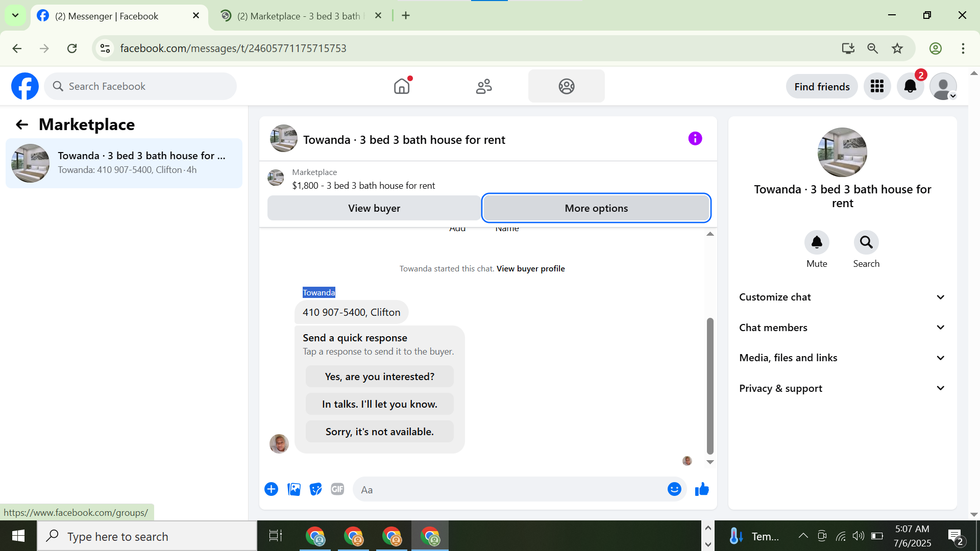Click the chat scrollbar thumb

click(x=709, y=386)
